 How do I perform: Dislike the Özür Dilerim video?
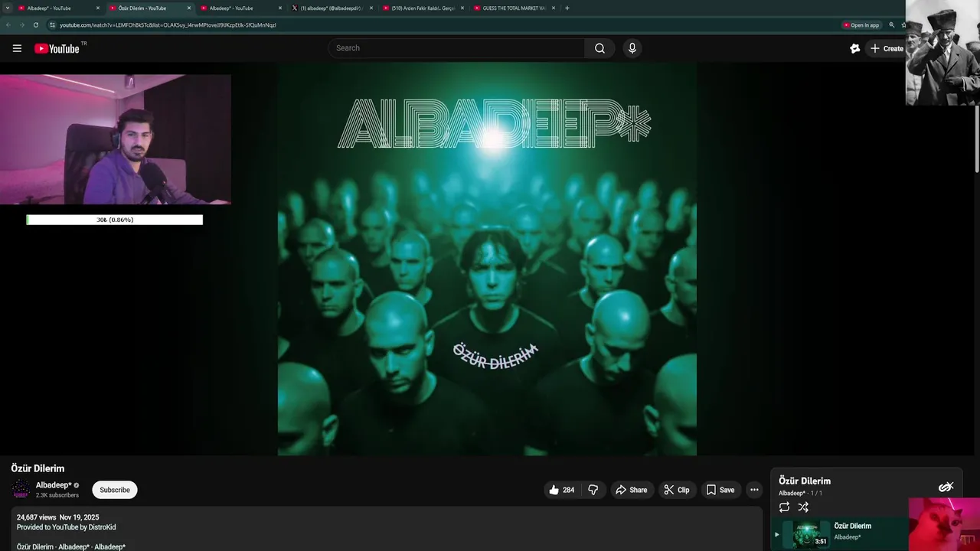(x=593, y=490)
